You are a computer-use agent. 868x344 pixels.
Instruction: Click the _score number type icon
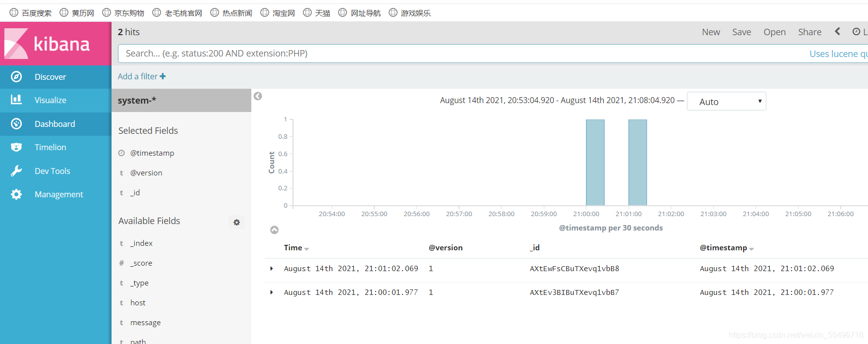121,263
